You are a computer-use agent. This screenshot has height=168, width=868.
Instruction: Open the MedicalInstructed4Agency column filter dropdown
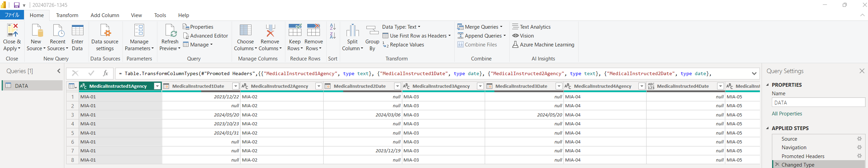coord(642,86)
